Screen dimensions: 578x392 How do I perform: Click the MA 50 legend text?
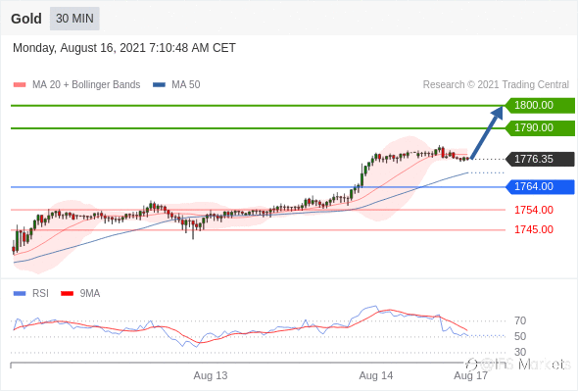click(186, 85)
